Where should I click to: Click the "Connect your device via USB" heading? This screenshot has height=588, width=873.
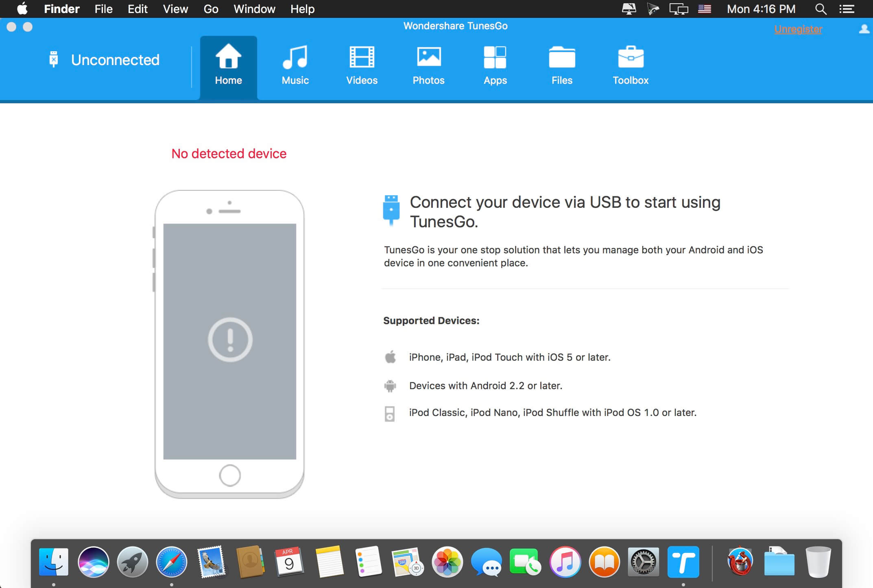pos(565,212)
